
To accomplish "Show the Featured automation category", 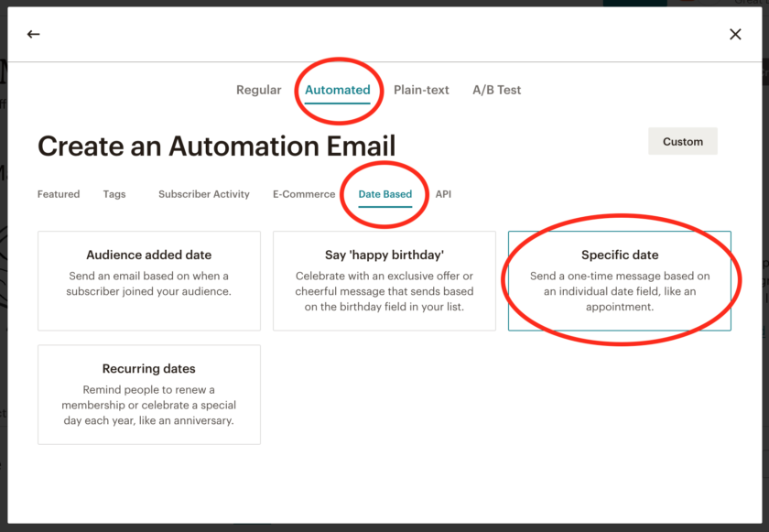I will 59,194.
